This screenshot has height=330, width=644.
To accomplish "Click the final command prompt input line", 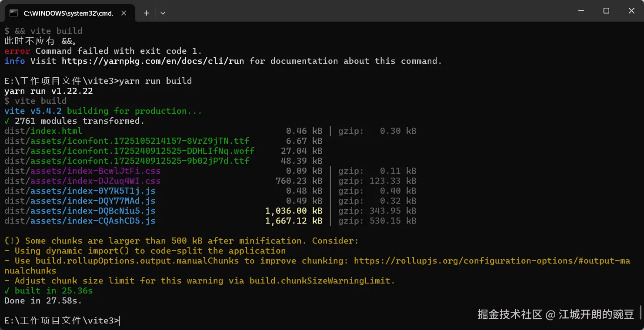I will click(x=62, y=320).
